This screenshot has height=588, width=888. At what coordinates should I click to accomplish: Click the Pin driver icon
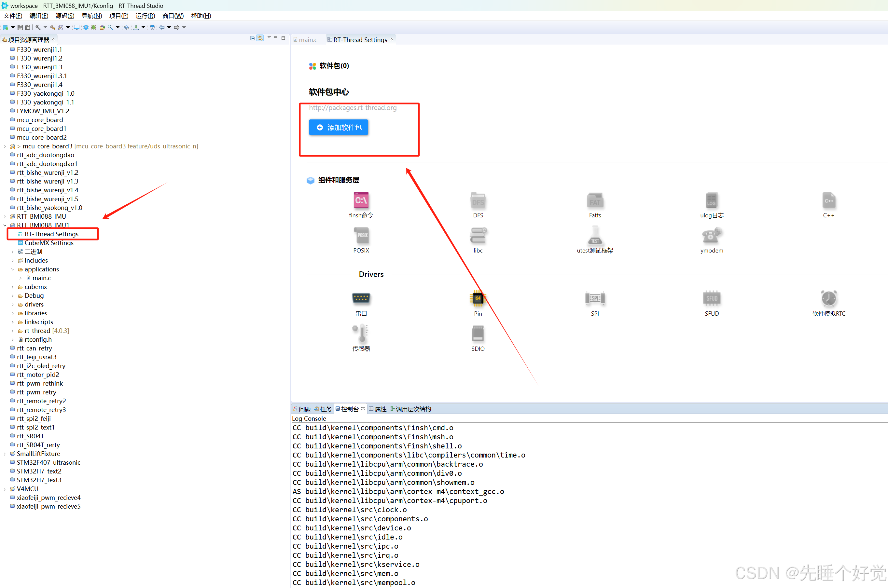[478, 298]
